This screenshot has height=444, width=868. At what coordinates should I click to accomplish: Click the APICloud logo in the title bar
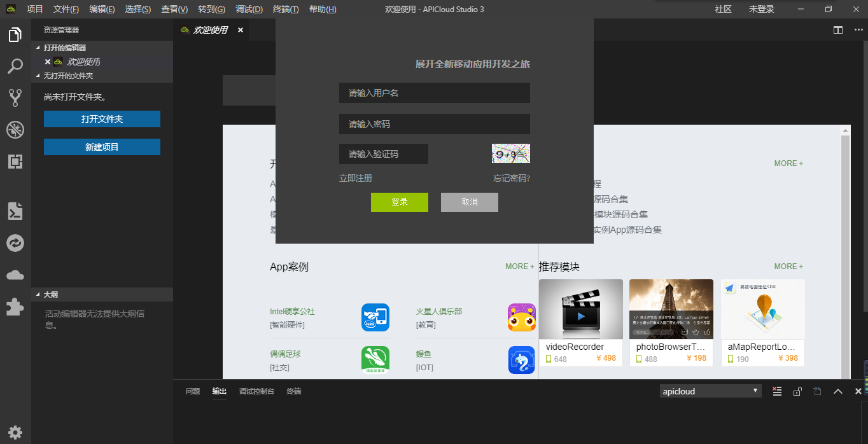tap(11, 9)
